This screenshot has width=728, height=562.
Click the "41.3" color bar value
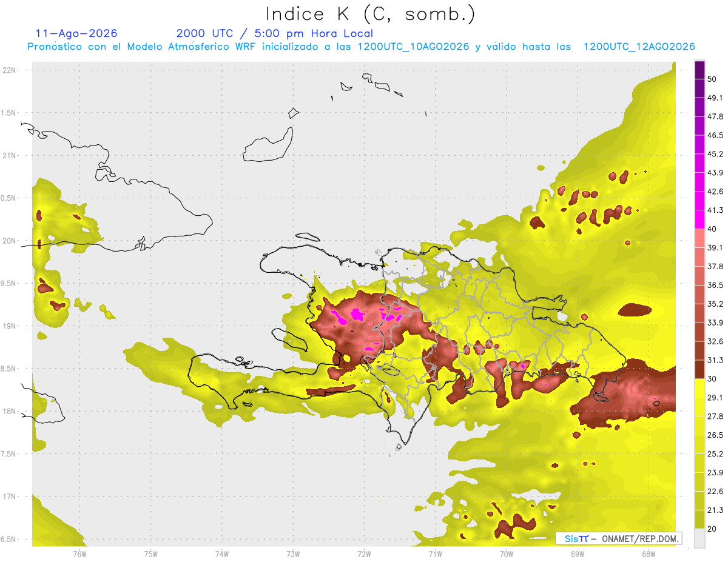715,210
